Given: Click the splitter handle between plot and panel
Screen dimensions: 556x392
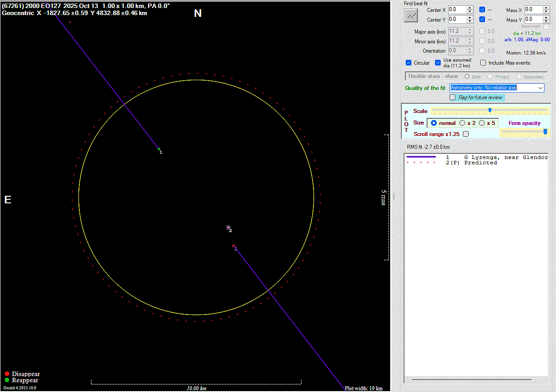Looking at the screenshot, I should click(394, 196).
